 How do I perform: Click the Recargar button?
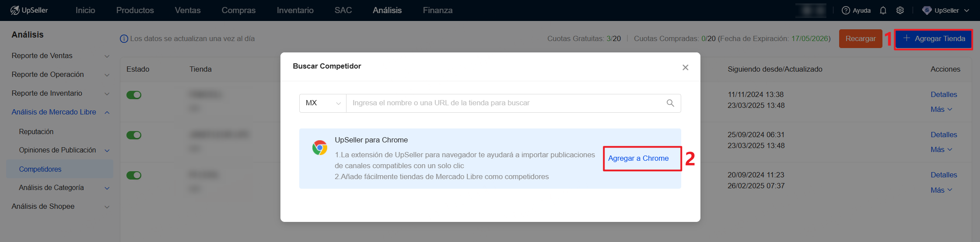point(861,39)
